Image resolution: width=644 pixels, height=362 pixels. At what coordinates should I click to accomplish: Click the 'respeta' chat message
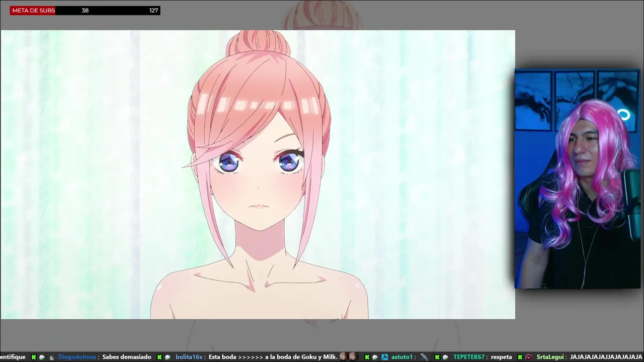point(501,357)
